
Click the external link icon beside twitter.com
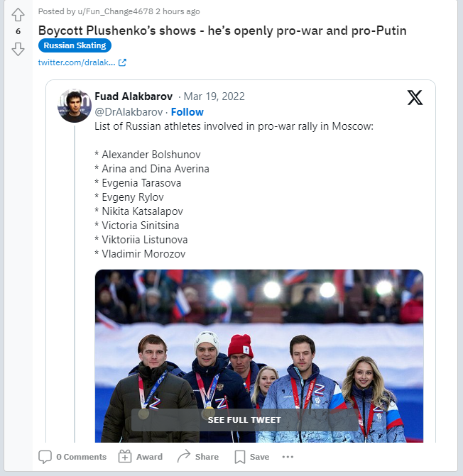click(122, 62)
